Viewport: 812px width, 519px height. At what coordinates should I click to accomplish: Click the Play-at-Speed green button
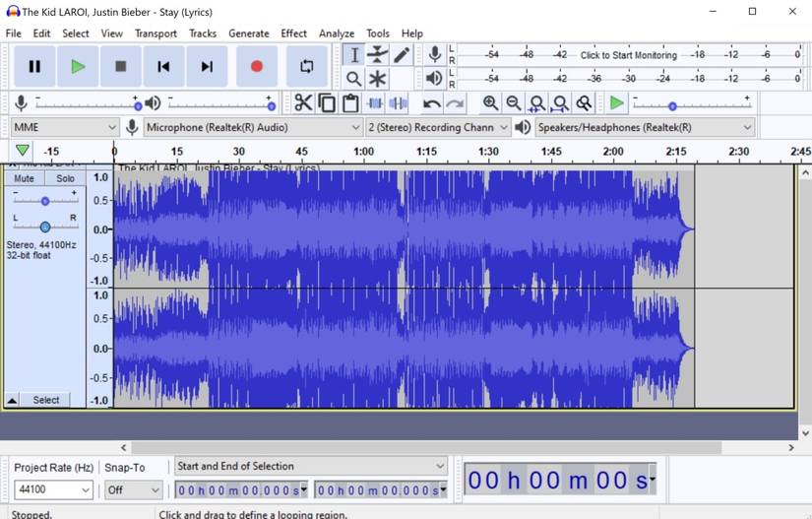[616, 103]
